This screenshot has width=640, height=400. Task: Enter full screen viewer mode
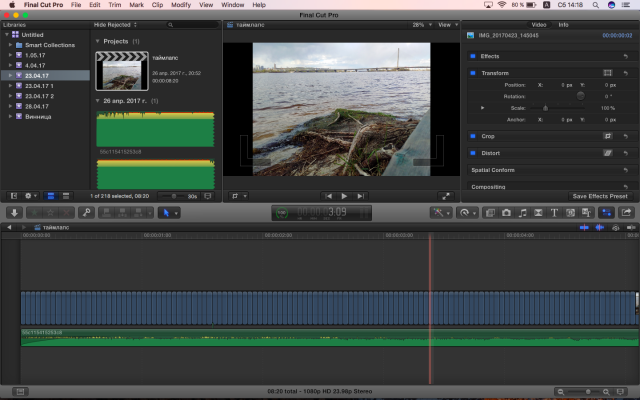(446, 196)
